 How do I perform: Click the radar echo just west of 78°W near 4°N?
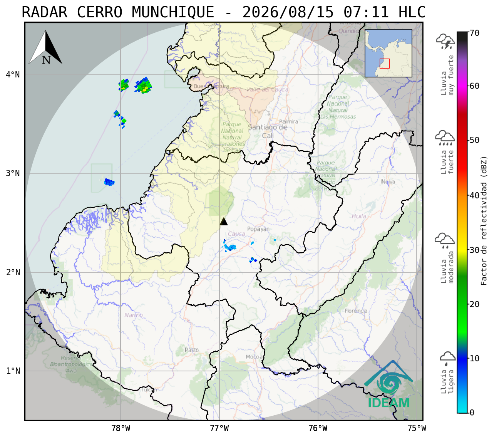click(x=124, y=85)
